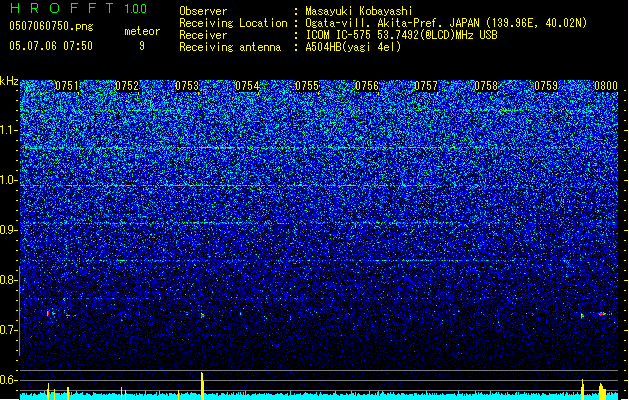
Task: Click the 0.9 kHz axis label
Action: coord(8,230)
